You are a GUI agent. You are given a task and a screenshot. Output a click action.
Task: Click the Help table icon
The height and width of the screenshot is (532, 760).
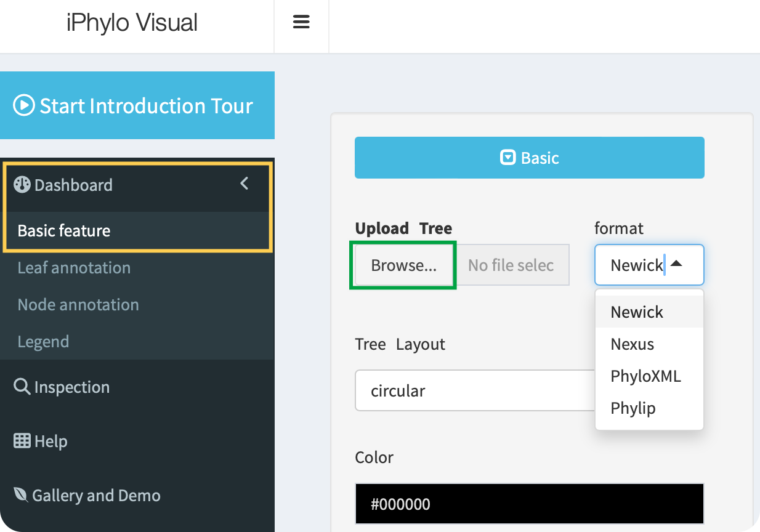click(22, 441)
